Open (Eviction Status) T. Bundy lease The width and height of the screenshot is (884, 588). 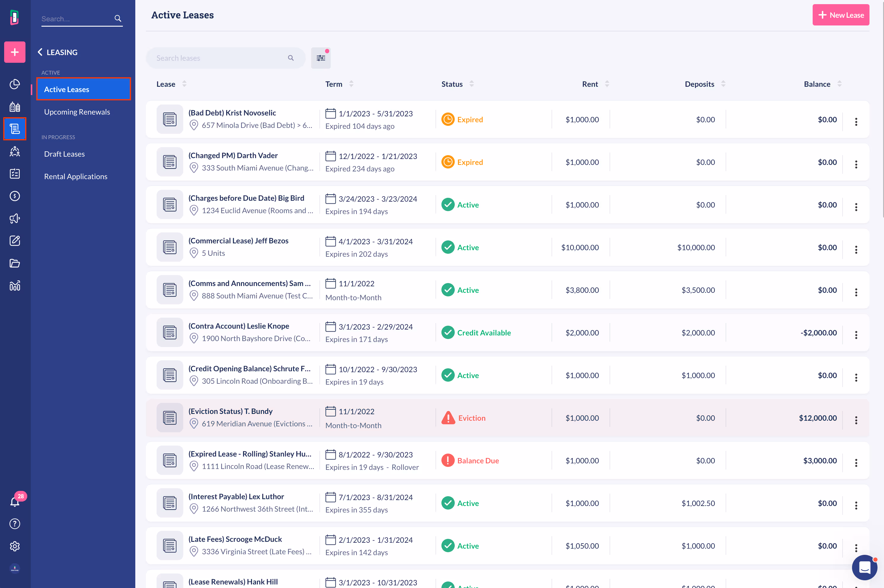click(x=230, y=411)
